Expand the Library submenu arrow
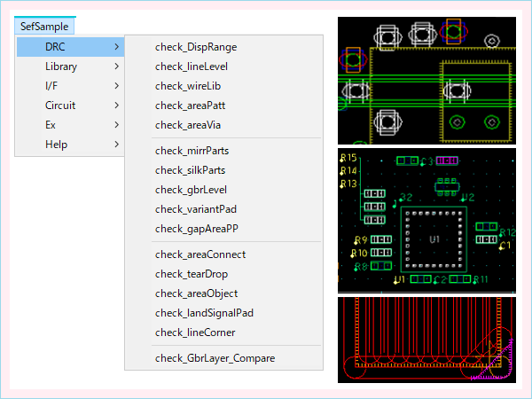532x399 pixels. pyautogui.click(x=116, y=66)
